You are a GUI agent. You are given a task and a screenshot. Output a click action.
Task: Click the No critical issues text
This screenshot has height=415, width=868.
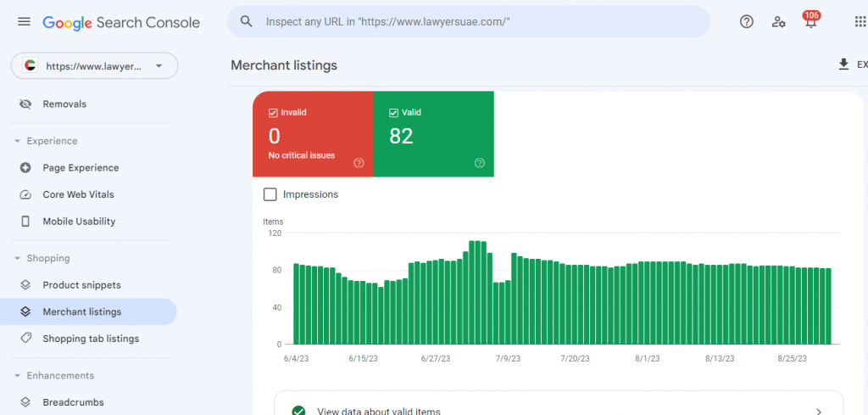pyautogui.click(x=302, y=155)
